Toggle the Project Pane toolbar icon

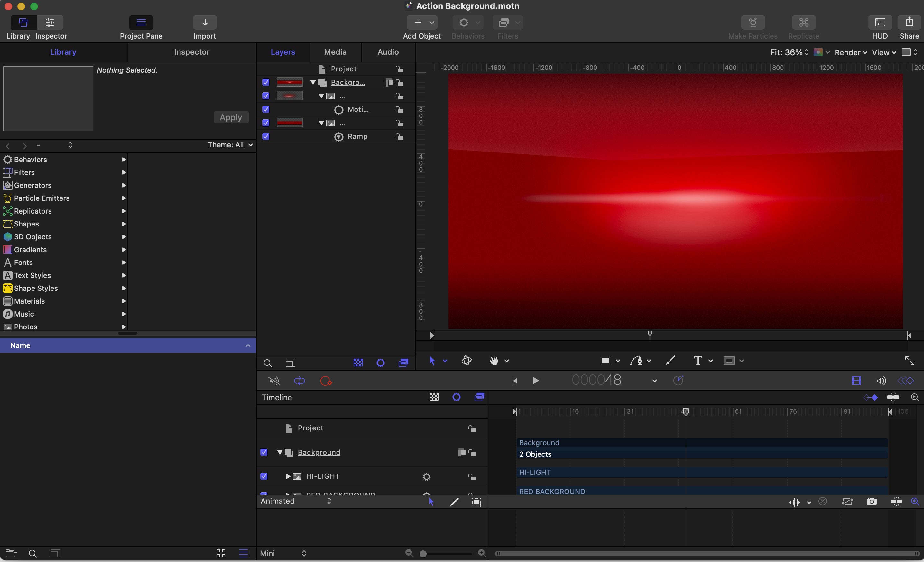(x=141, y=23)
